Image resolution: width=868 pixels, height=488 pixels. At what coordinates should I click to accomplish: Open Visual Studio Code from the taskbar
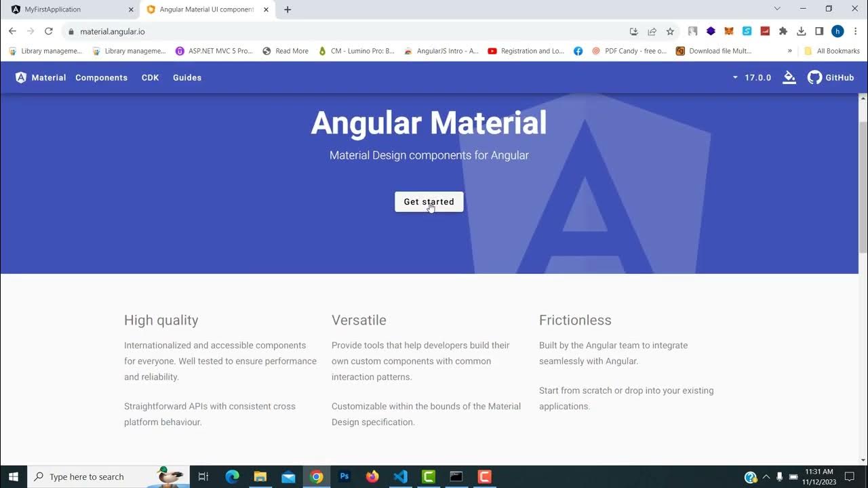pyautogui.click(x=400, y=476)
